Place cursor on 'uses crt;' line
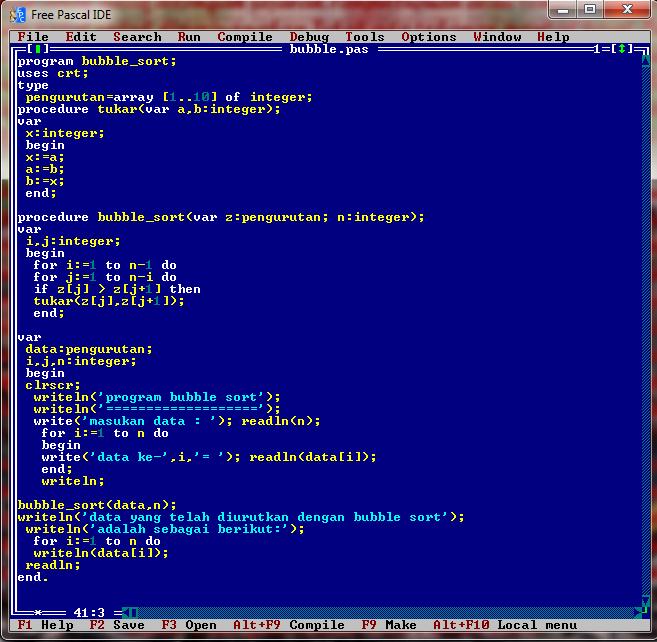657x642 pixels. (53, 73)
